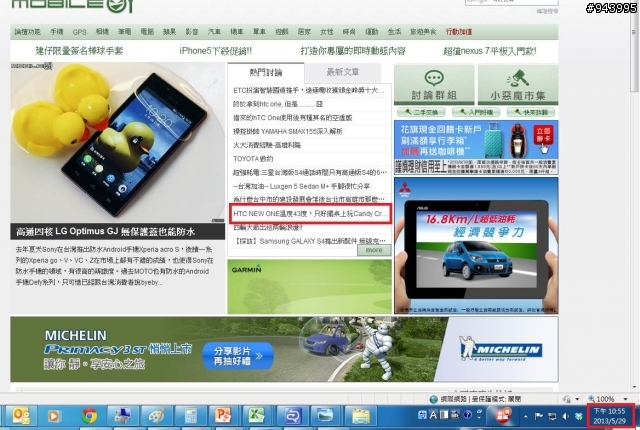Open 超值nexus 7平板入門款! promo link
Image resolution: width=640 pixels, height=430 pixels.
tap(490, 51)
